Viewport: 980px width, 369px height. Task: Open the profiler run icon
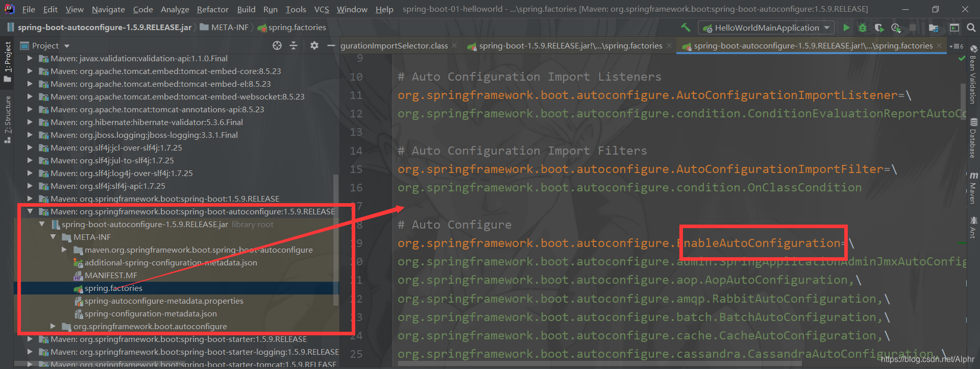(x=896, y=28)
